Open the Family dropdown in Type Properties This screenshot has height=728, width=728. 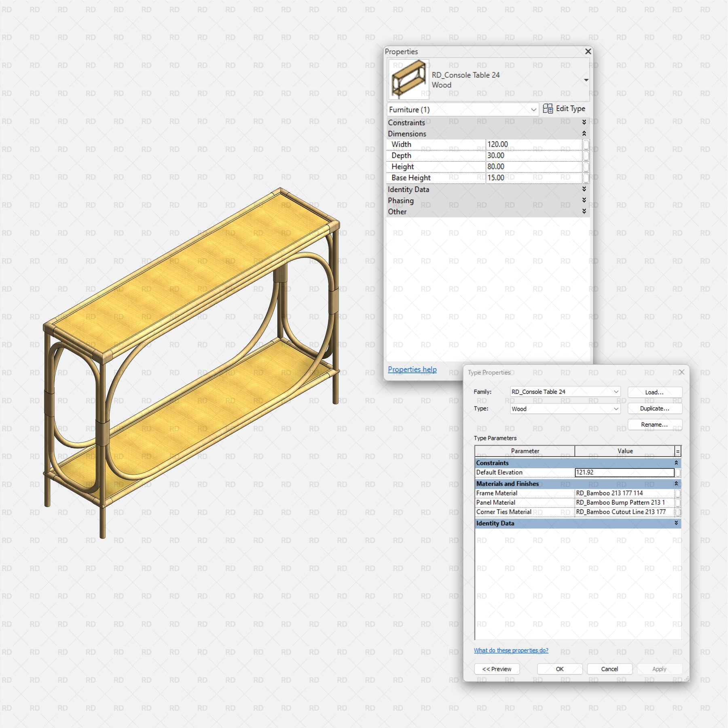point(616,392)
